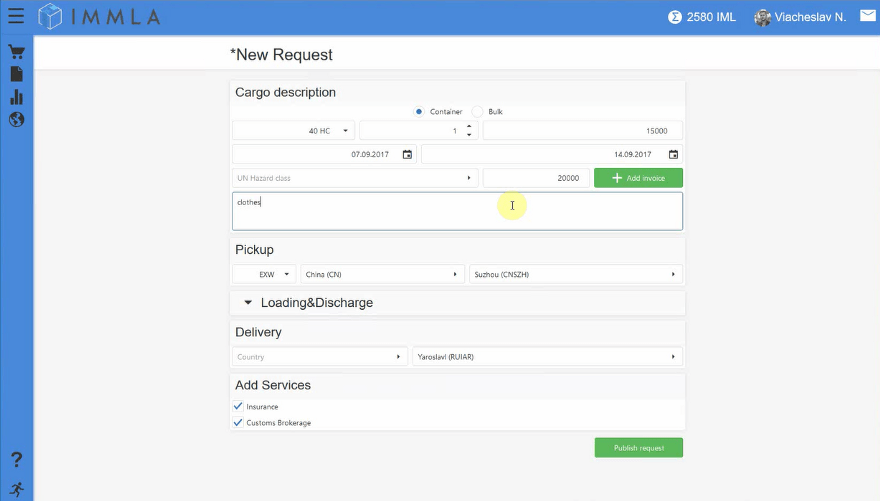
Task: Click the invoice value field 20000
Action: point(537,178)
